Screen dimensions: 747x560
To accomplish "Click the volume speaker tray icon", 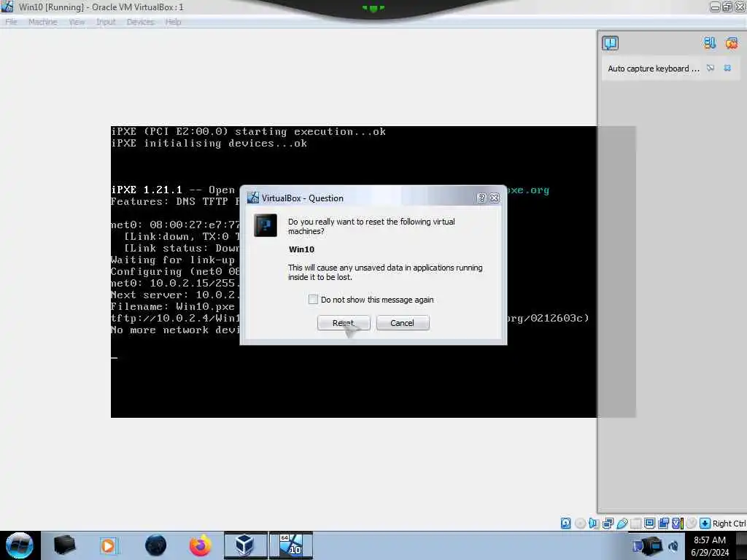I will pyautogui.click(x=673, y=546).
